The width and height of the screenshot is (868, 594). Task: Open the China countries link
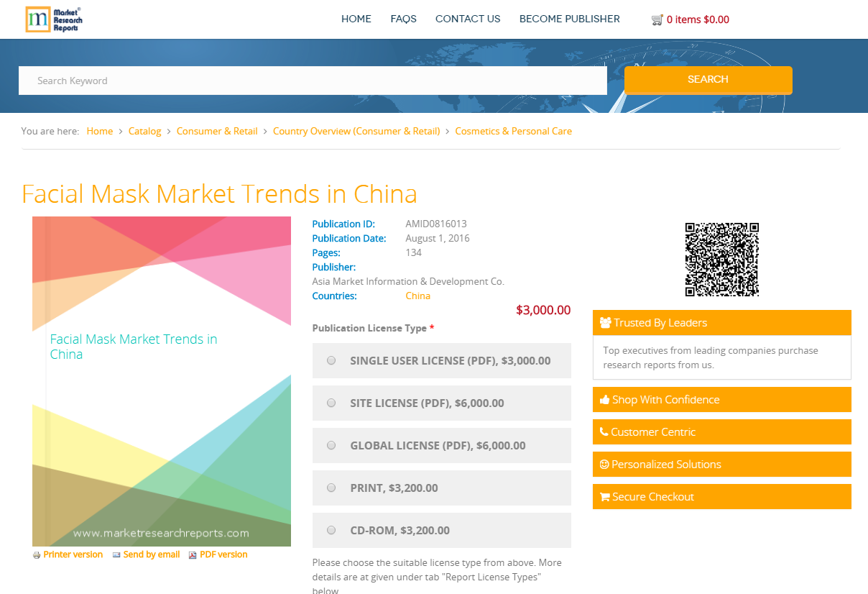[x=417, y=296]
